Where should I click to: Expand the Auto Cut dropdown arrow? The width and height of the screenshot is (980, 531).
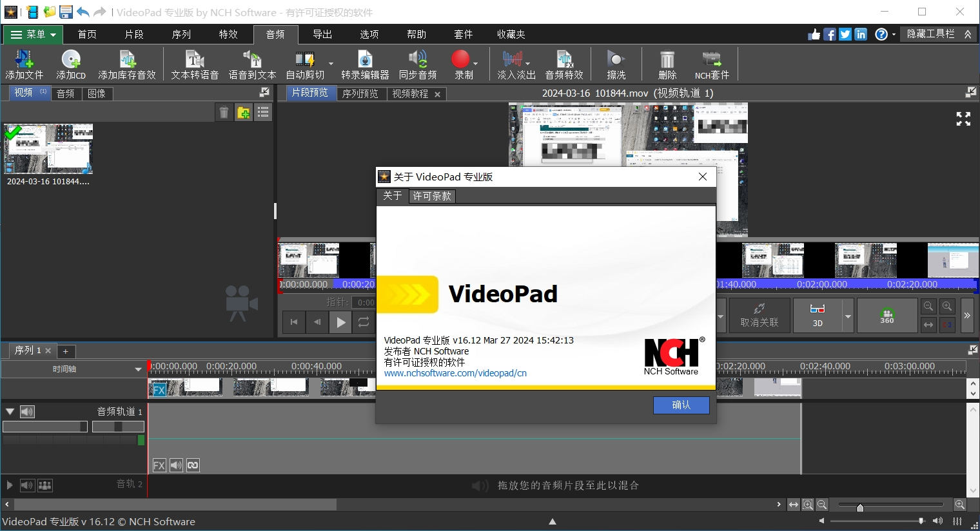[x=331, y=64]
